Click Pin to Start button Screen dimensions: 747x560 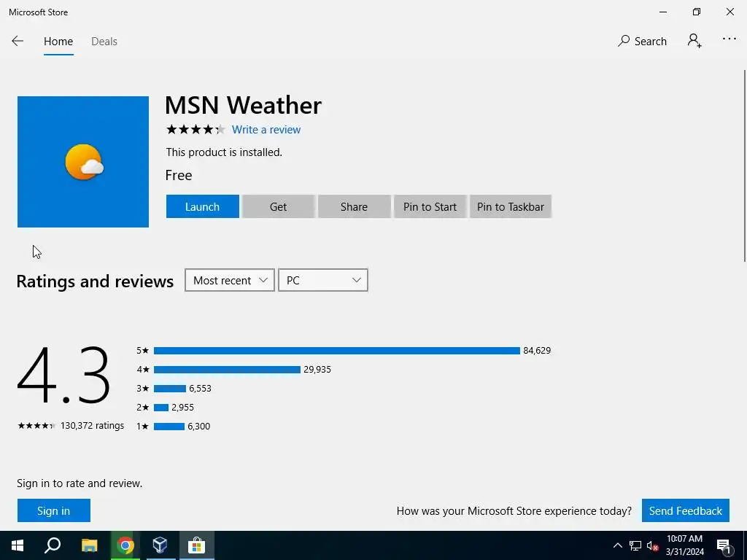(x=430, y=206)
